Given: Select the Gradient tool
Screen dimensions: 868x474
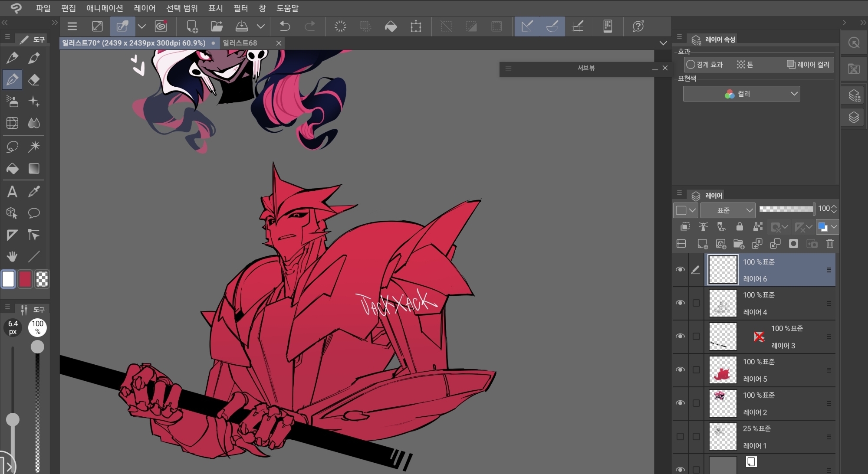Looking at the screenshot, I should (x=34, y=168).
